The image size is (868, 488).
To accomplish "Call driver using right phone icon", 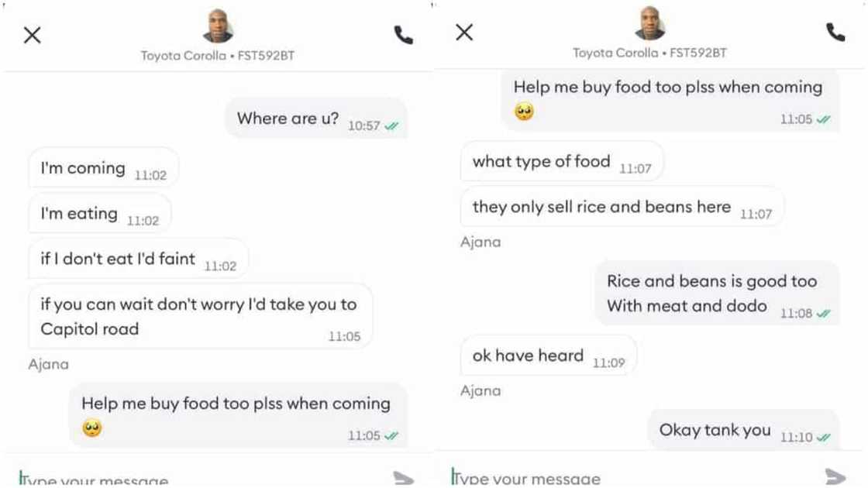I will click(x=835, y=33).
